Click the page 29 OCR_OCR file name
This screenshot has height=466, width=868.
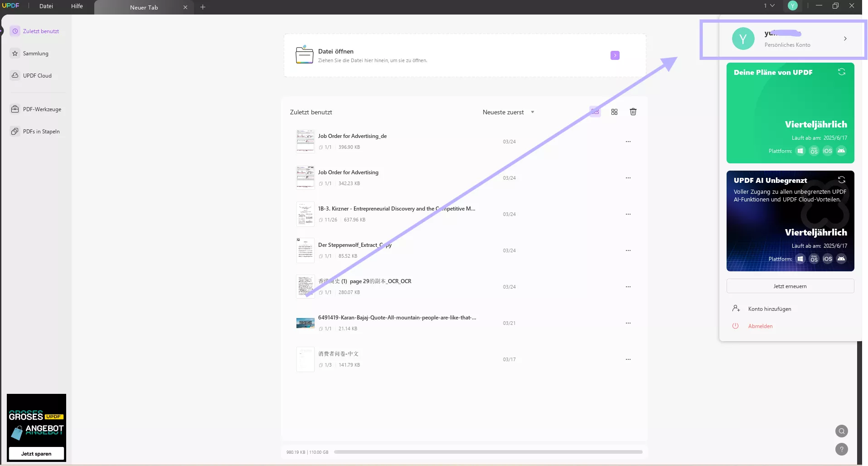tap(364, 281)
